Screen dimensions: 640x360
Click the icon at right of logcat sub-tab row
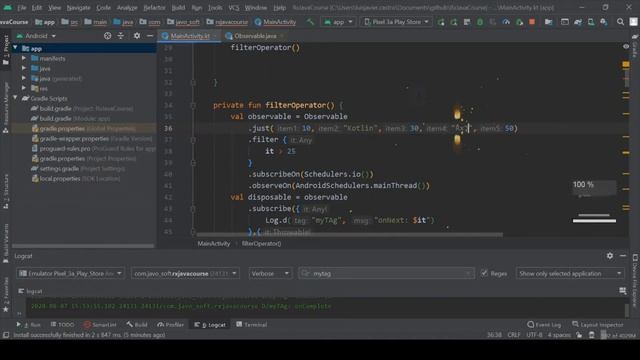point(622,291)
